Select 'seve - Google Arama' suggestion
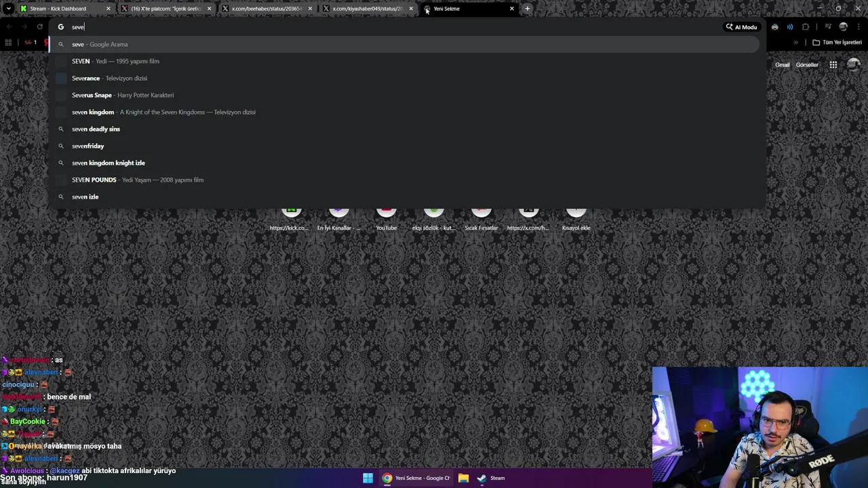Screen dimensions: 868x488 404,44
